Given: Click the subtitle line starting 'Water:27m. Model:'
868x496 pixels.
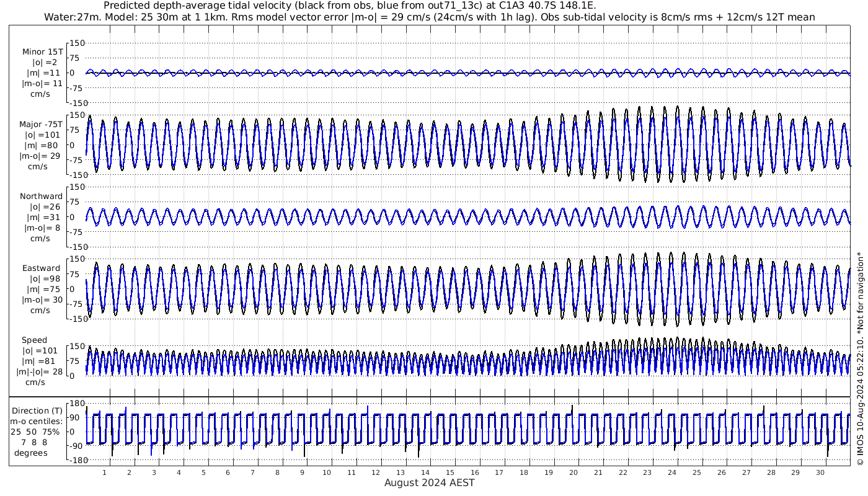Looking at the screenshot, I should [430, 17].
